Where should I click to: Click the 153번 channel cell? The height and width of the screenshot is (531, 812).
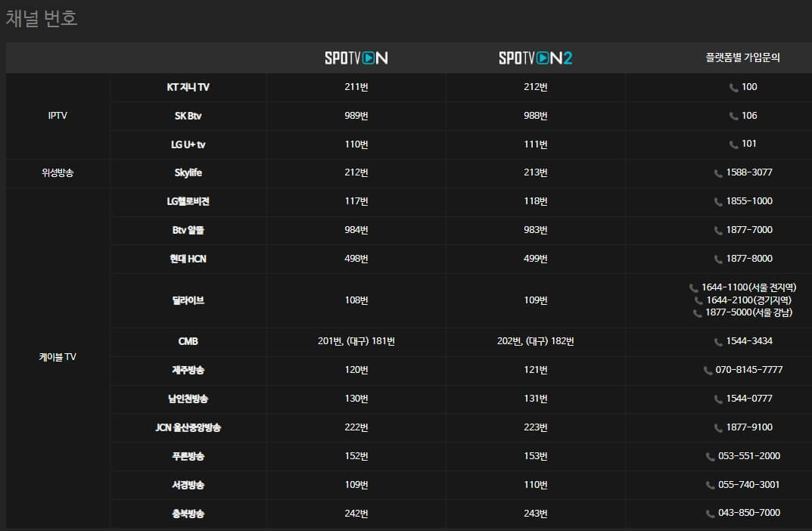coord(536,456)
